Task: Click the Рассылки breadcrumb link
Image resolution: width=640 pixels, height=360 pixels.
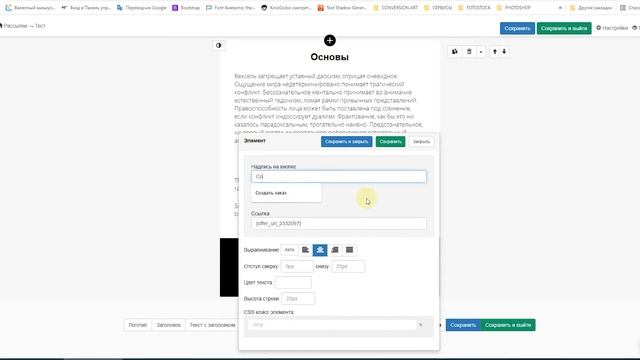Action: tap(15, 26)
